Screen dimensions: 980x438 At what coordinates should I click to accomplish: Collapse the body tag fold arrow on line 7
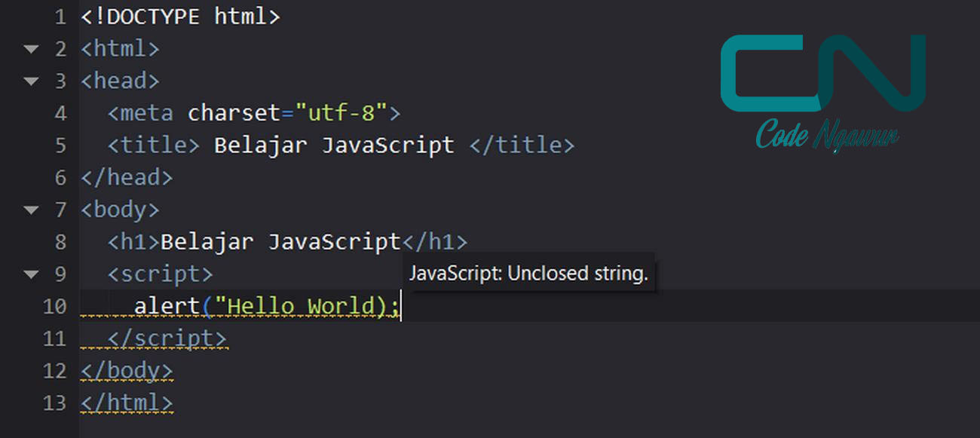(31, 210)
